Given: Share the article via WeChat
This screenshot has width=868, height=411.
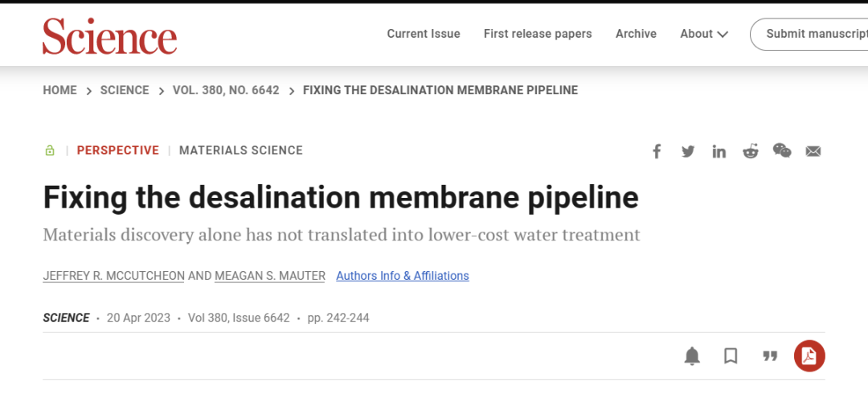Looking at the screenshot, I should click(782, 150).
